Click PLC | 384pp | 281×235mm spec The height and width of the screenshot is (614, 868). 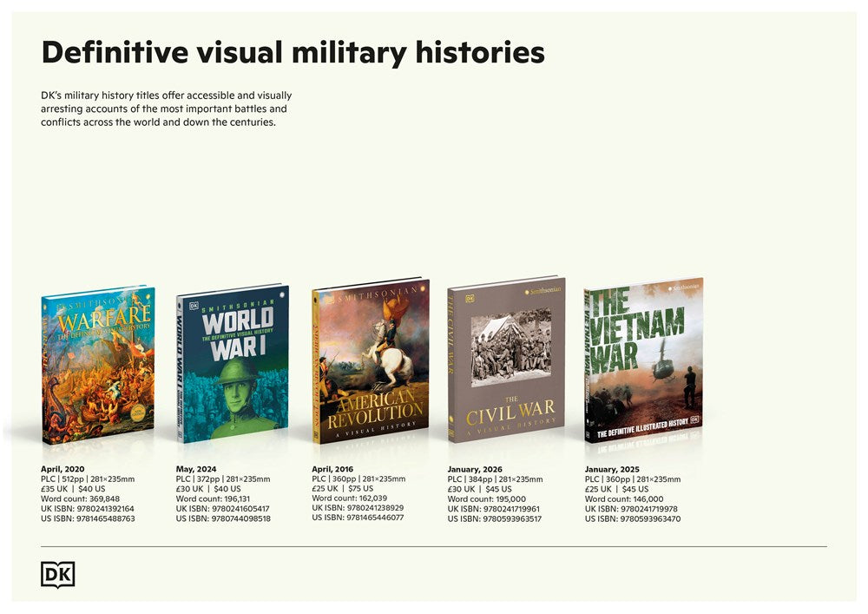coord(495,479)
